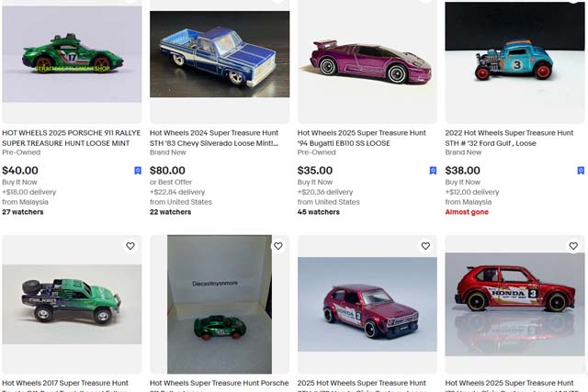Open '94 Bugatti EB110 SS Loose listing title

pyautogui.click(x=361, y=138)
